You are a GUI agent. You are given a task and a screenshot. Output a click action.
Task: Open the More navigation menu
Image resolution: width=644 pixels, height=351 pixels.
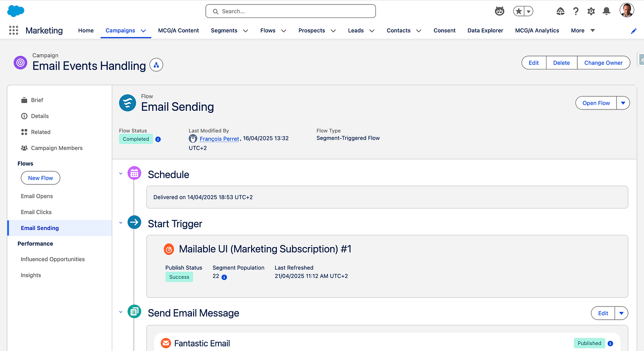[x=582, y=31]
